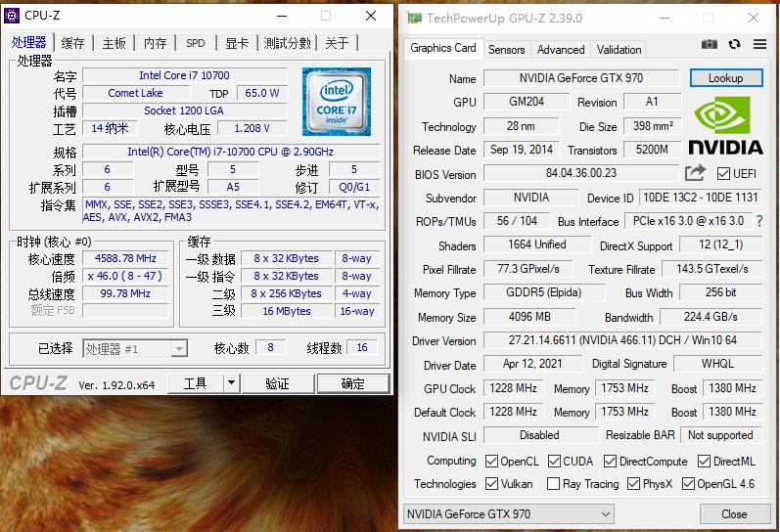780x532 pixels.
Task: Click the Resizable BAR Not supported value
Action: [x=720, y=435]
